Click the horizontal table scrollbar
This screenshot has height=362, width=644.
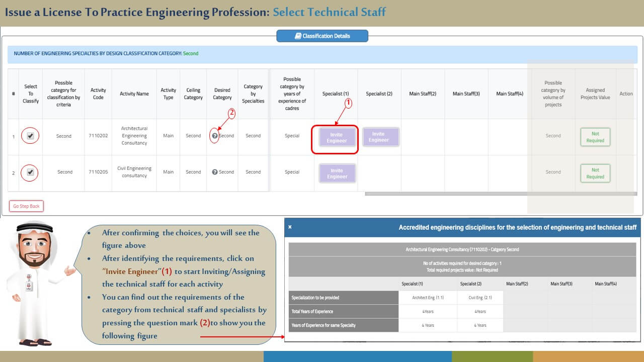click(501, 194)
